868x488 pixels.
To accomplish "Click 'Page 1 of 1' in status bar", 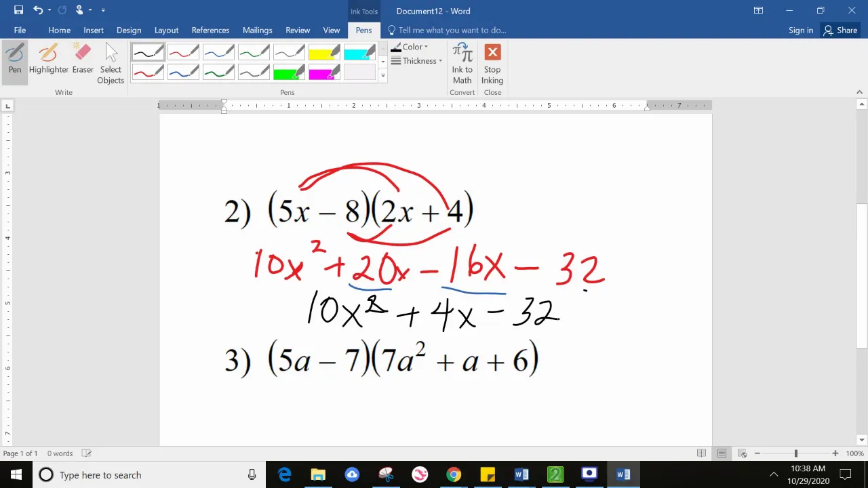I will click(x=20, y=453).
